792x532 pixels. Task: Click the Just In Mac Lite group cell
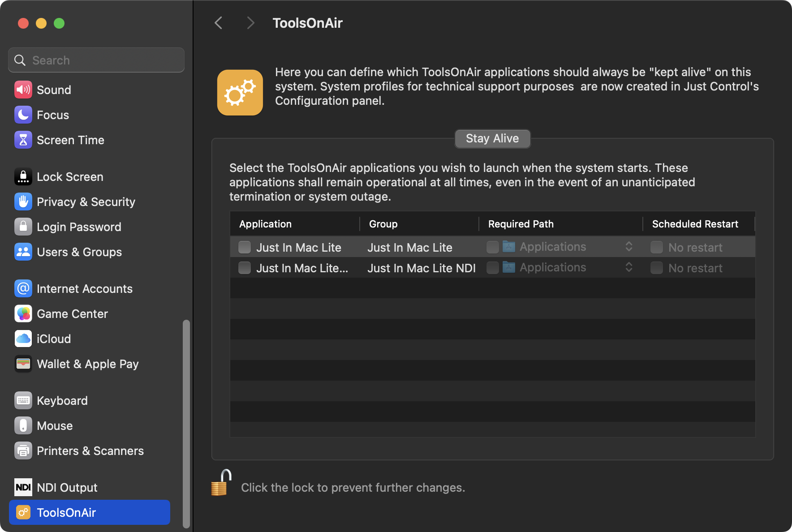410,248
